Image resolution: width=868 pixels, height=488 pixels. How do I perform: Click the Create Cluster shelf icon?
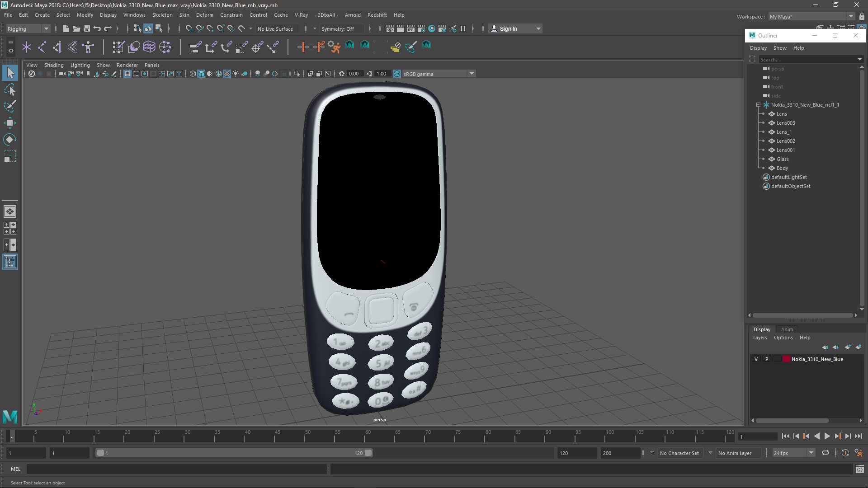pos(165,47)
